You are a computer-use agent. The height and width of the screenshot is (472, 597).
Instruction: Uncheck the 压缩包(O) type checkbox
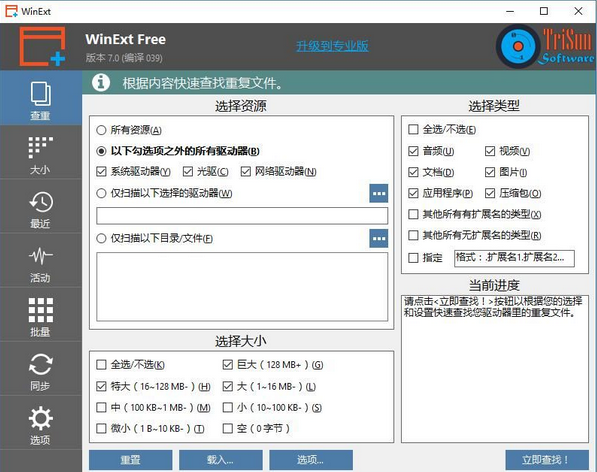(490, 193)
